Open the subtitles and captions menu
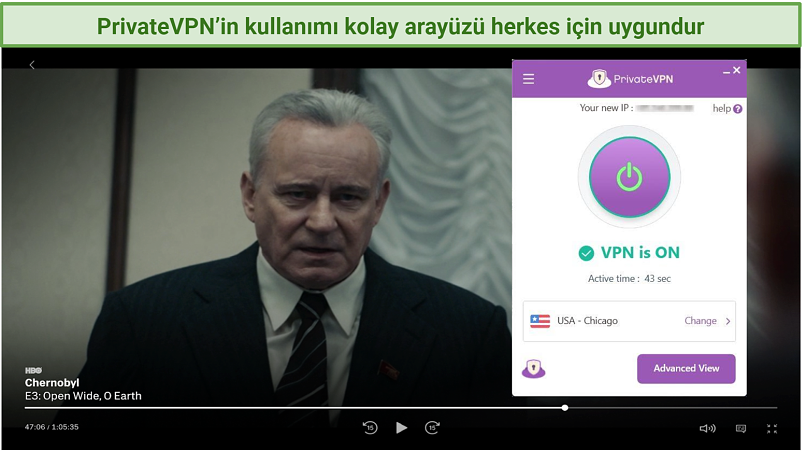 741,428
